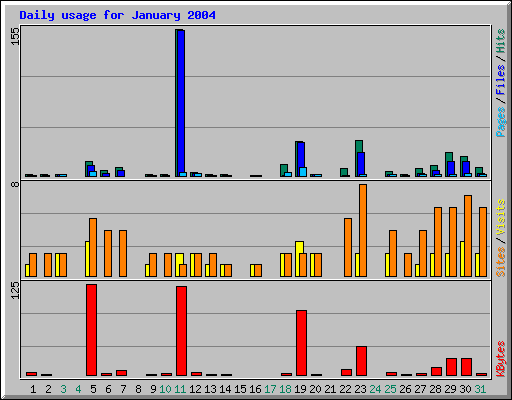Click green day 31 on the axis
The height and width of the screenshot is (400, 512).
(x=480, y=389)
